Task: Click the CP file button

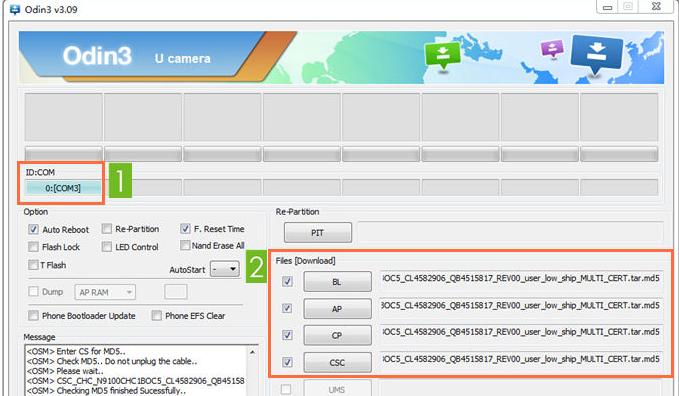Action: pyautogui.click(x=337, y=335)
